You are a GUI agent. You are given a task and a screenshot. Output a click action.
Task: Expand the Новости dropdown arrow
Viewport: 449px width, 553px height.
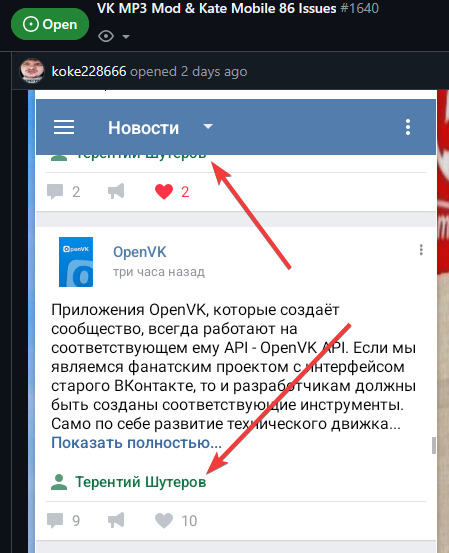point(208,126)
